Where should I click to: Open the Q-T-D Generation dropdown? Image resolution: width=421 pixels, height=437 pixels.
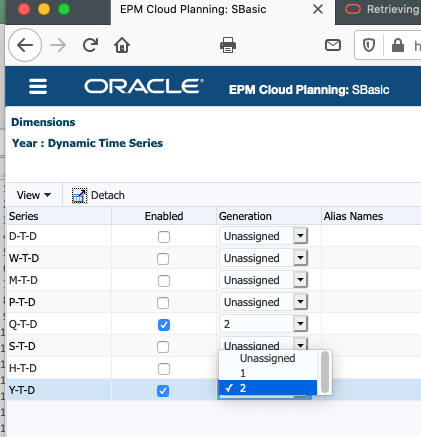[x=263, y=324]
